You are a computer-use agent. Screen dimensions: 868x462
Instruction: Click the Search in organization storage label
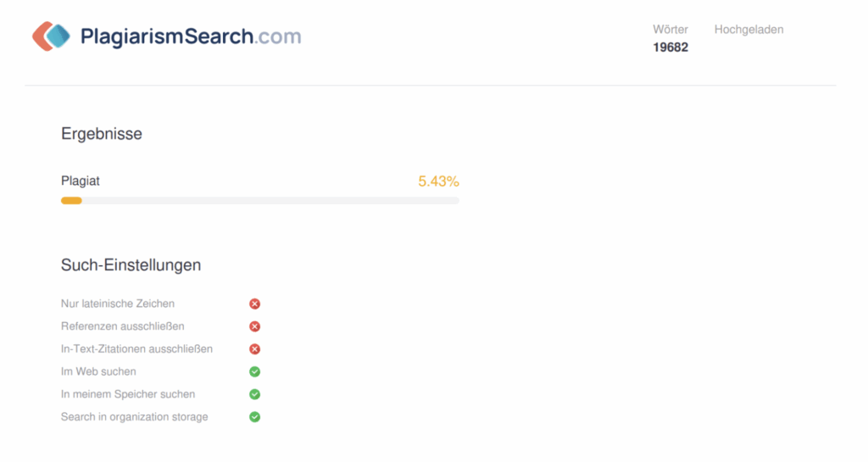click(x=134, y=417)
